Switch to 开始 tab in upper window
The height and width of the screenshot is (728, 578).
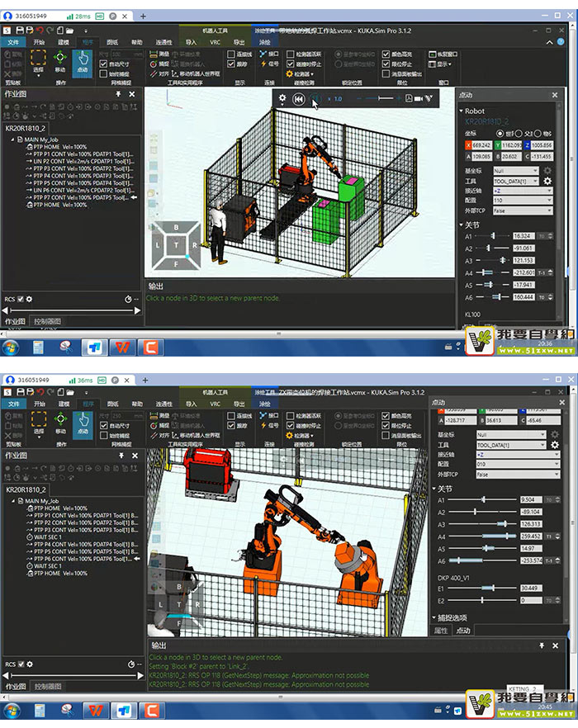(x=39, y=42)
